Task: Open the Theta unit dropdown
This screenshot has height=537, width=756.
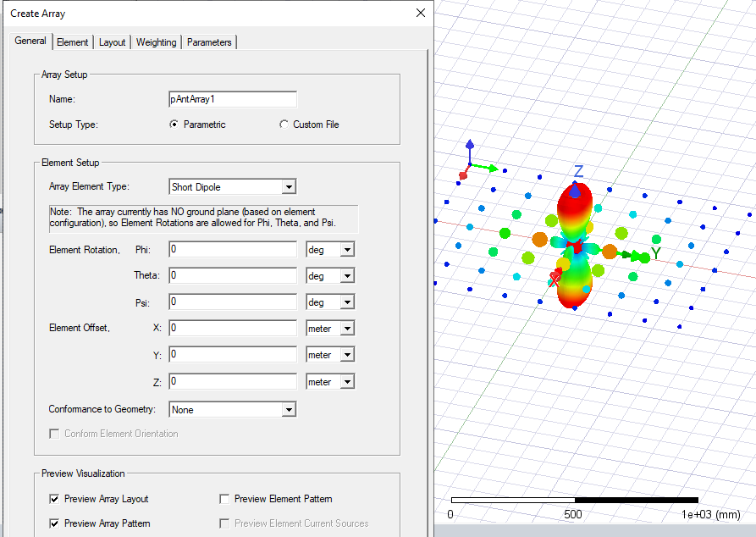Action: point(346,276)
